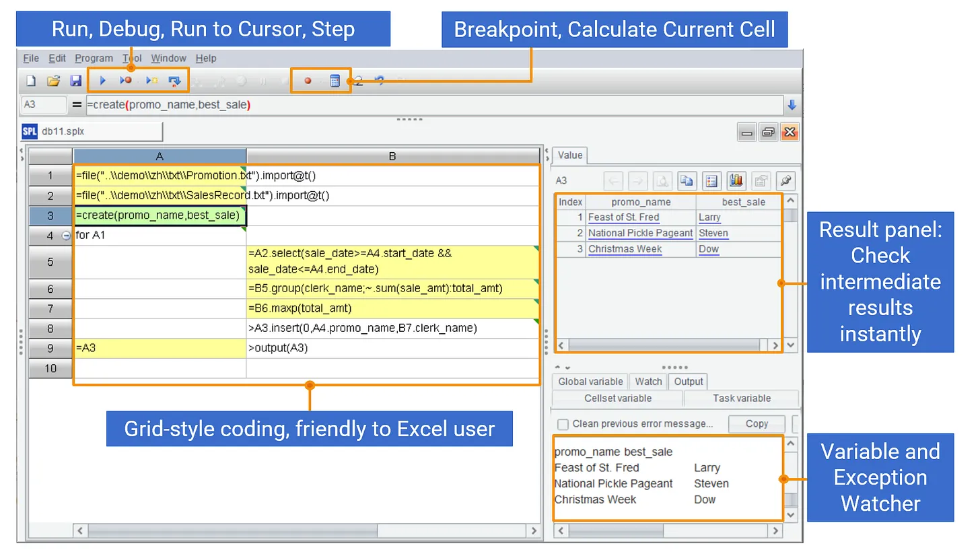980x554 pixels.
Task: Switch to the Watch tab
Action: tap(647, 381)
